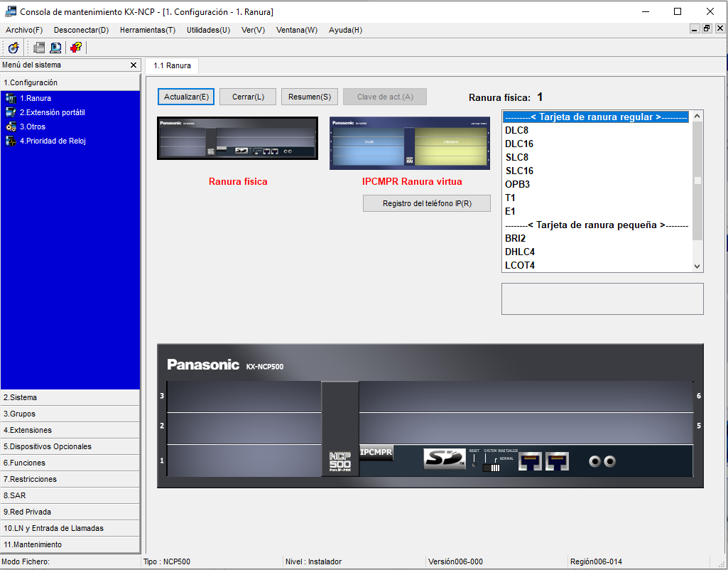Screen dimensions: 728x570
Task: Click the right LAN port on the chassis
Action: coord(557,462)
